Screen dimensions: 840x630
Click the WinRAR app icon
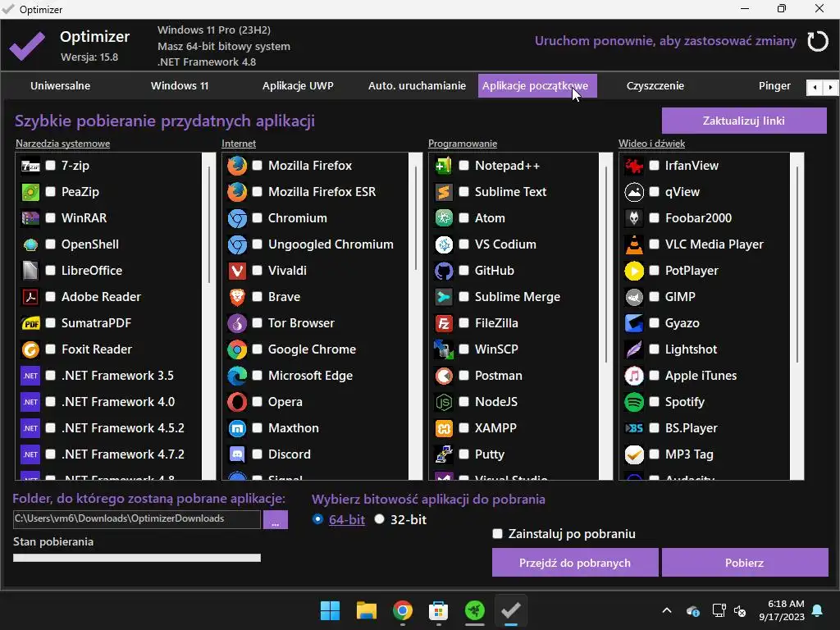(30, 218)
